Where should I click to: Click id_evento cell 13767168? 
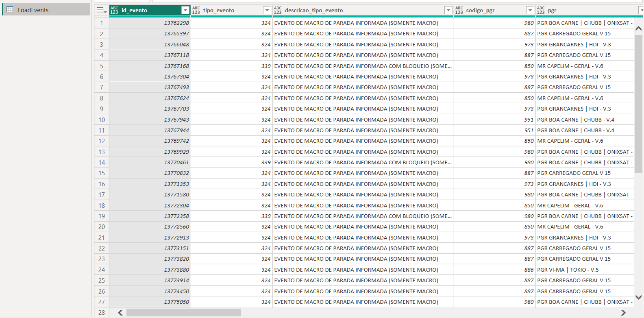150,66
